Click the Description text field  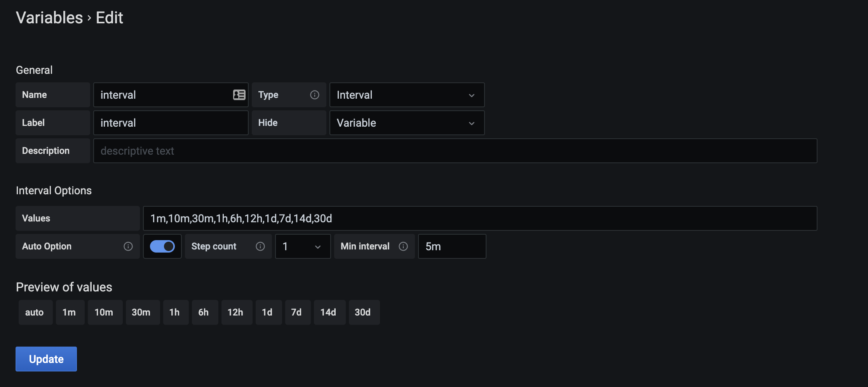pyautogui.click(x=455, y=151)
